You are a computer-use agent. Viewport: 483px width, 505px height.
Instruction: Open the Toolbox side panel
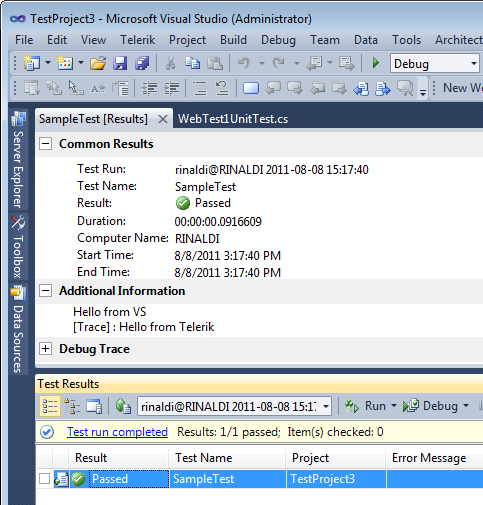[18, 247]
